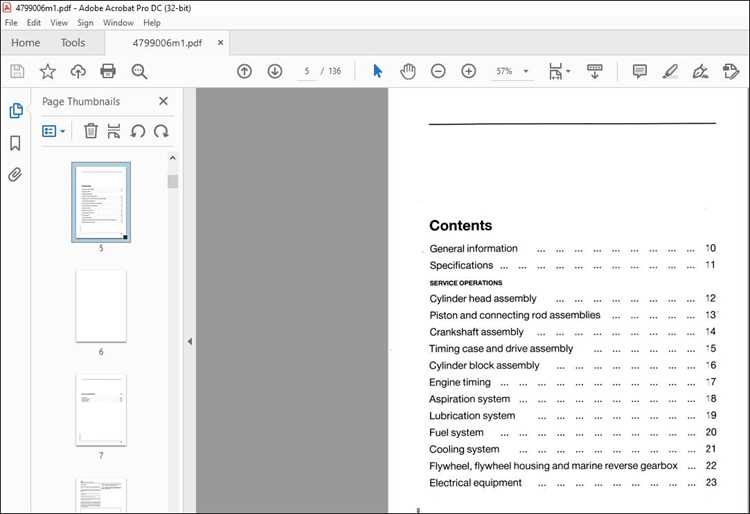Click the print pages thumbnails icon
The image size is (750, 514).
[x=114, y=131]
